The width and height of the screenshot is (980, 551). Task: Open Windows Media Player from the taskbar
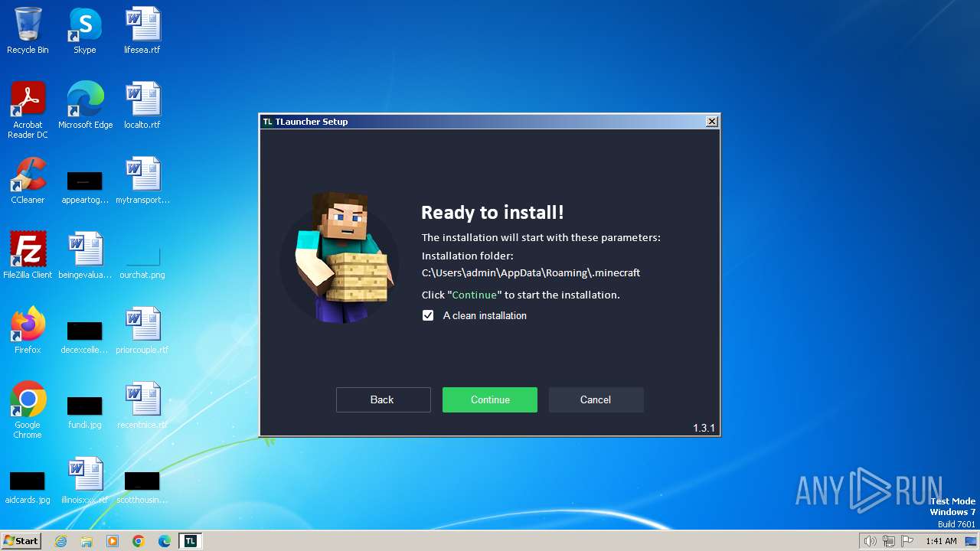click(113, 541)
